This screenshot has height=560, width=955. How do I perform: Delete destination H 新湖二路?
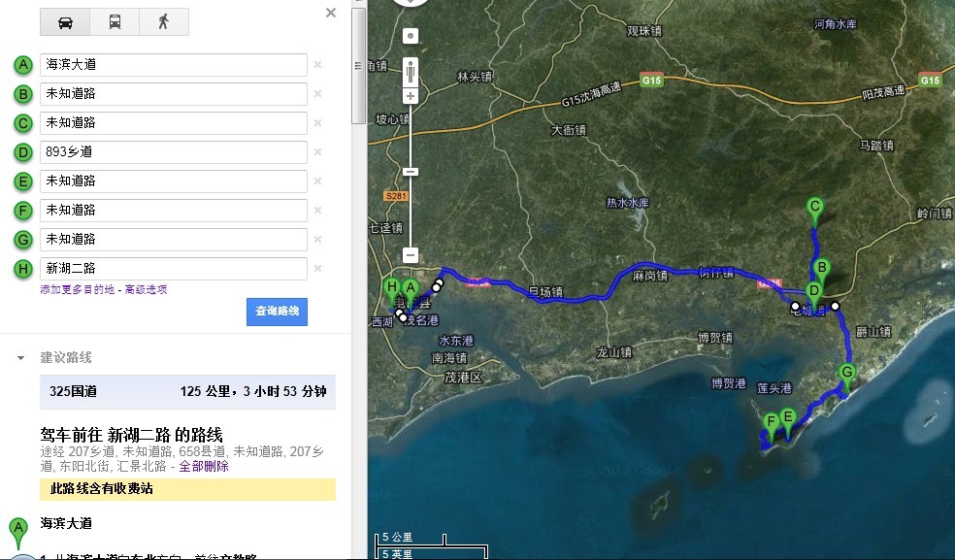[317, 269]
